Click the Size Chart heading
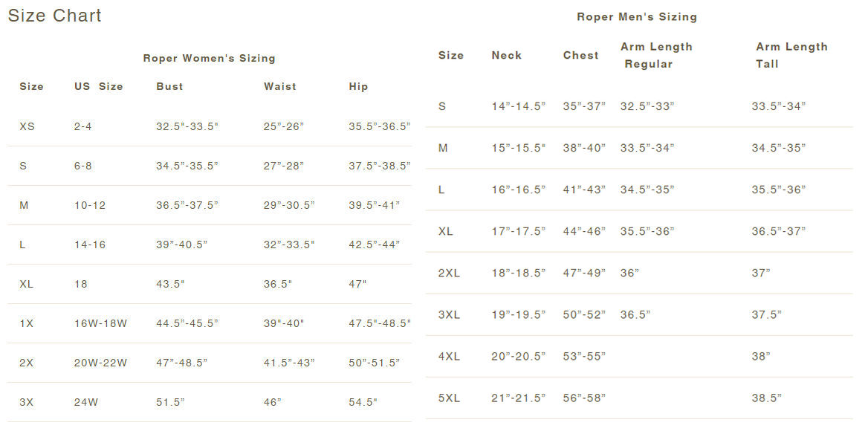868x434 pixels. (54, 16)
